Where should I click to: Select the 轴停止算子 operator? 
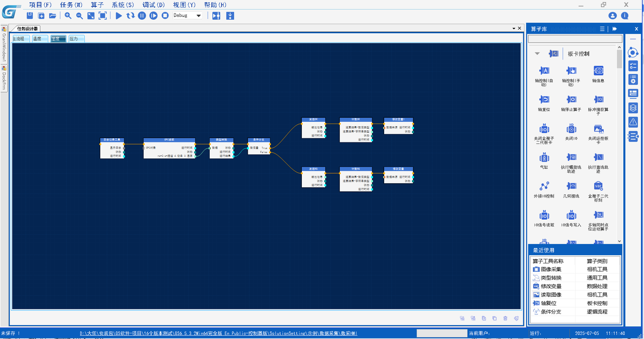pyautogui.click(x=571, y=103)
